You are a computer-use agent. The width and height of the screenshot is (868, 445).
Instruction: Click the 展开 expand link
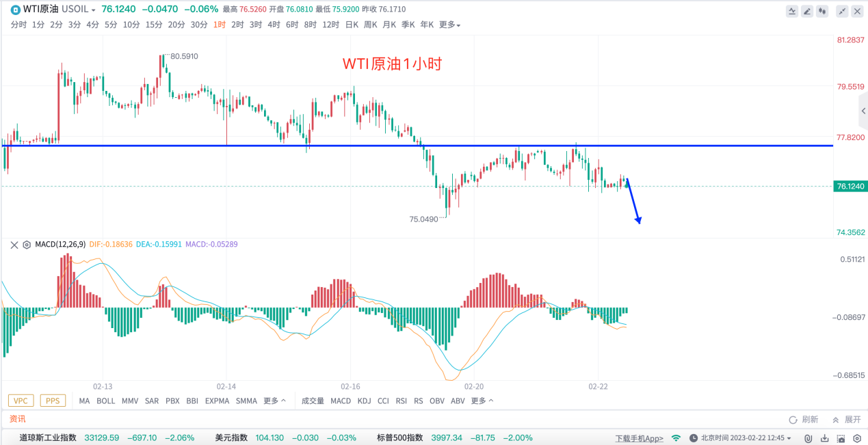[x=853, y=420]
